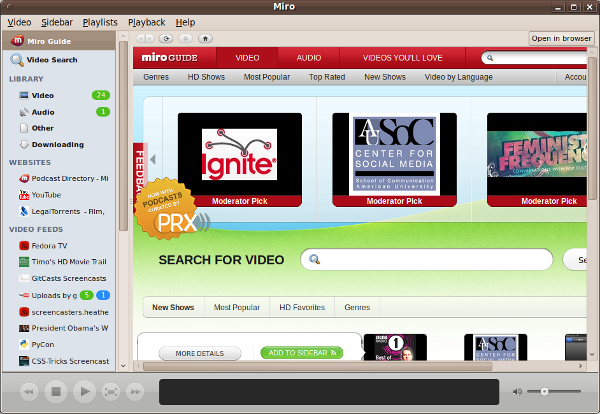Image resolution: width=600 pixels, height=414 pixels.
Task: Select the Genres listing tab
Action: (357, 307)
